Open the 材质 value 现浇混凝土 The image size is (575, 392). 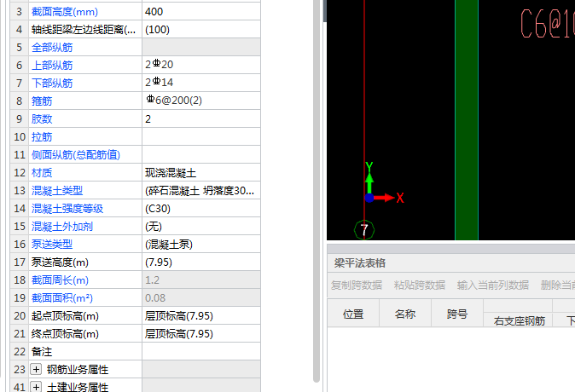coord(201,172)
